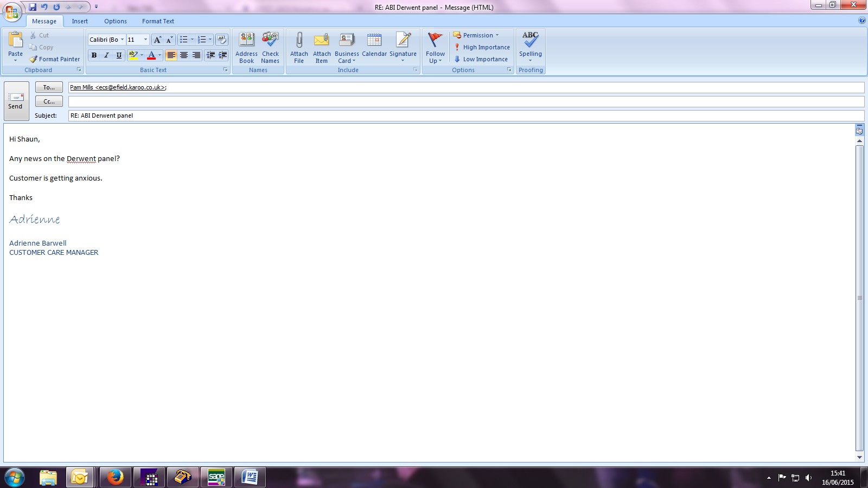Open the font color red swatch
The height and width of the screenshot is (488, 868).
[x=151, y=55]
